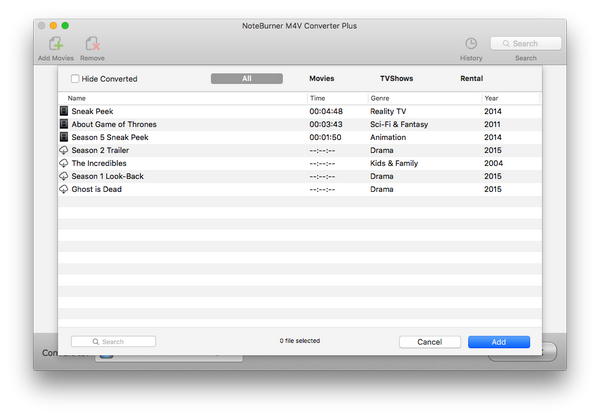Select Season 2 Trailer title

(100, 150)
